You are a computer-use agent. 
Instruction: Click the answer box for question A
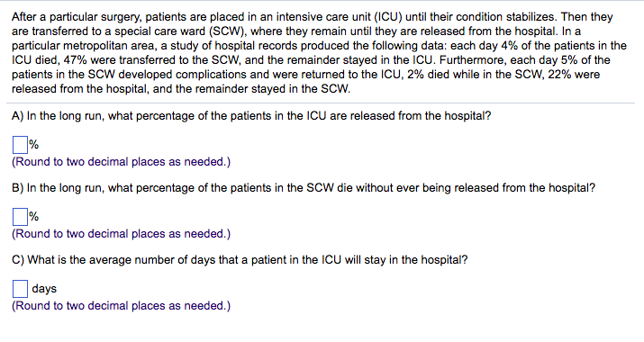20,145
